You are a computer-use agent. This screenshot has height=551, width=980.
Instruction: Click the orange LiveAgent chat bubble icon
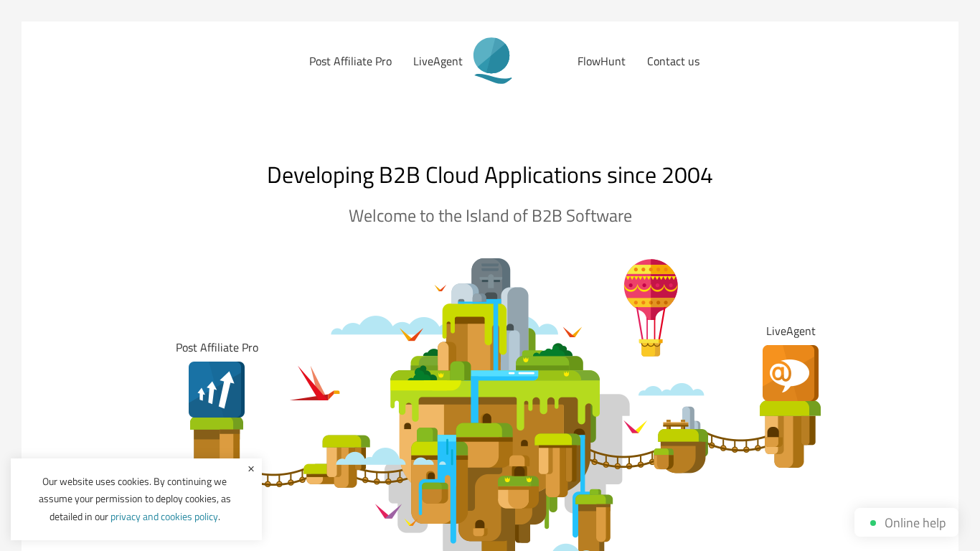coord(790,373)
